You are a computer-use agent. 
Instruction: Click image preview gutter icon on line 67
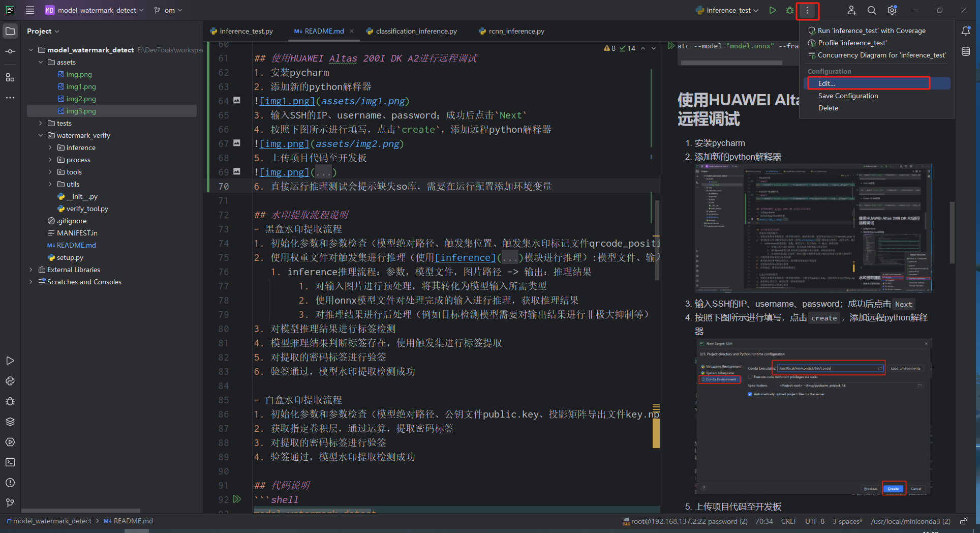coord(237,143)
